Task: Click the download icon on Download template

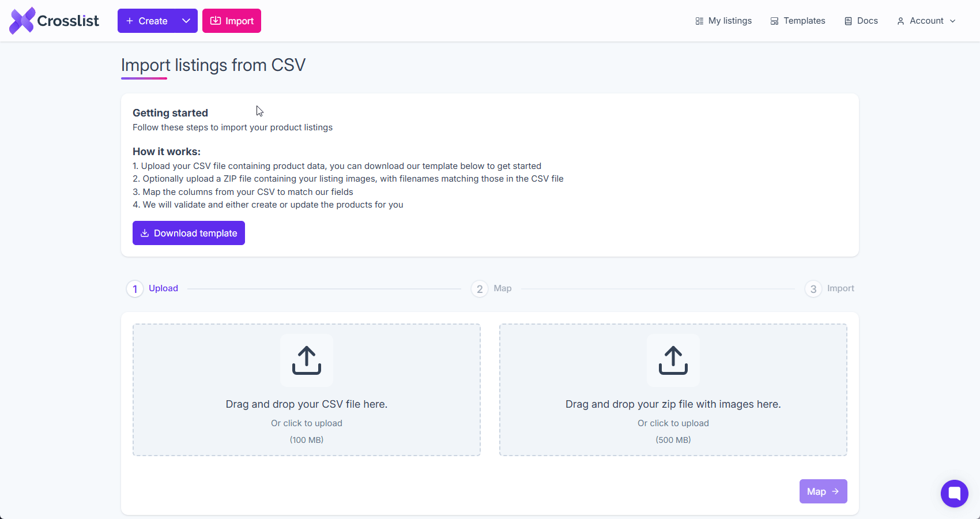Action: 144,233
